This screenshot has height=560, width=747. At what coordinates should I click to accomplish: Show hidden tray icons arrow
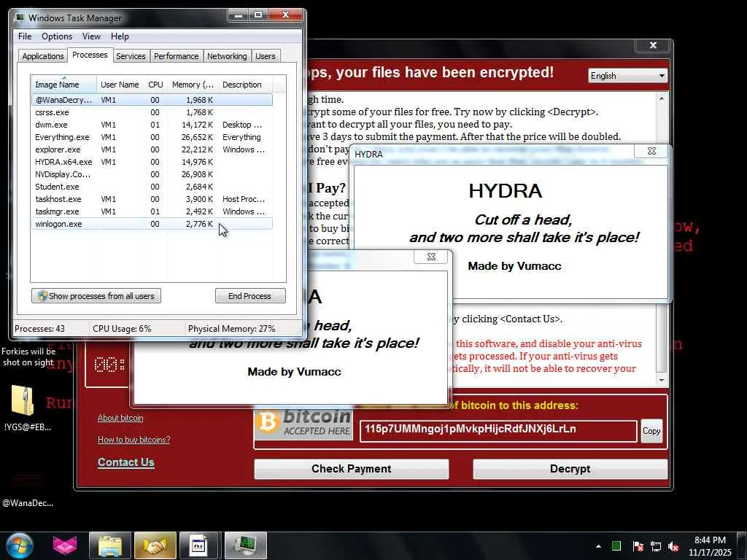point(598,546)
